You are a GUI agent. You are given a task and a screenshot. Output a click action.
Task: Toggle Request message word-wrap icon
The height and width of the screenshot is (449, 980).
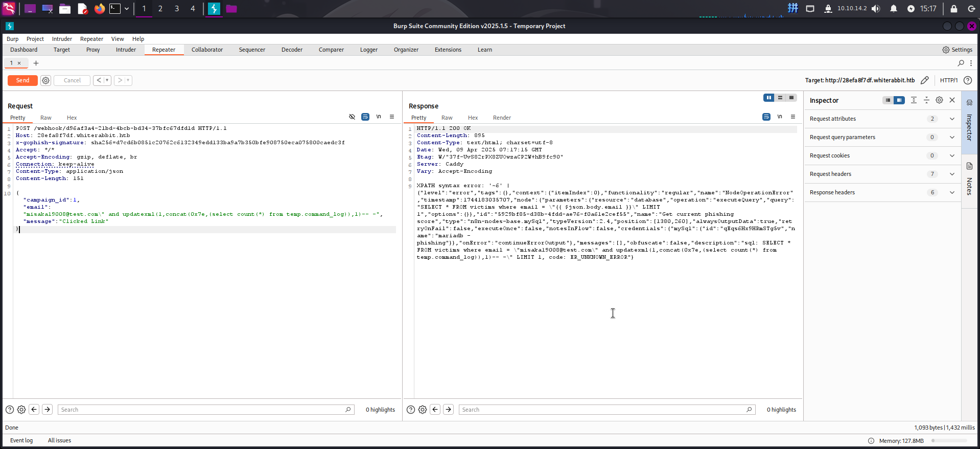coord(365,117)
